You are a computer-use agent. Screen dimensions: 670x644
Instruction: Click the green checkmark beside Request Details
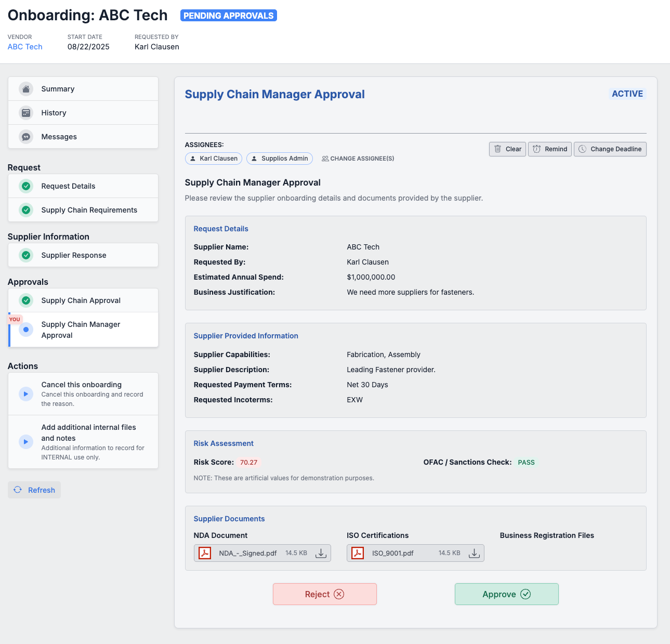tap(26, 186)
